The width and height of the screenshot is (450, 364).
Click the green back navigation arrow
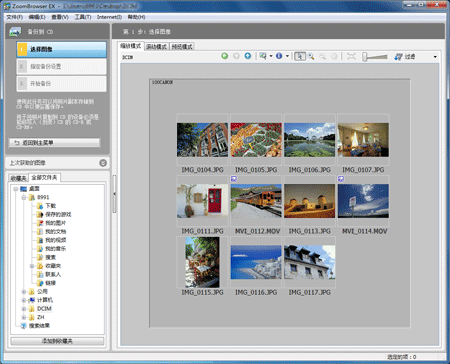[225, 56]
